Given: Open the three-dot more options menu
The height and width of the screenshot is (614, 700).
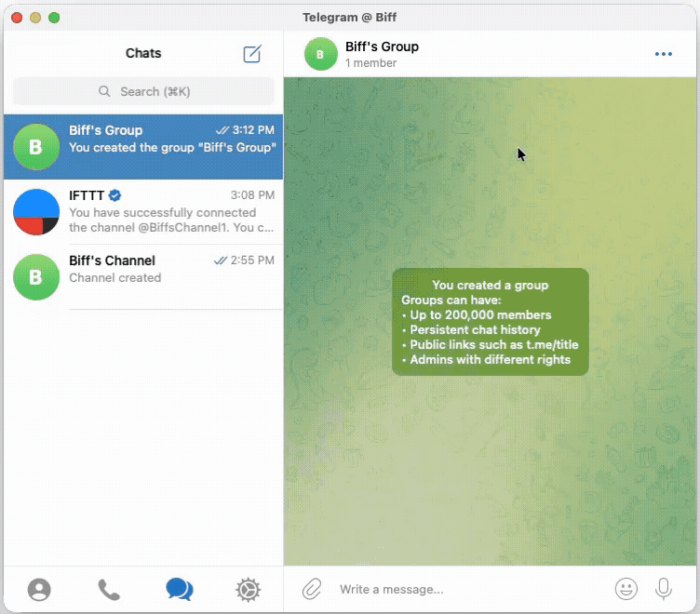Looking at the screenshot, I should click(663, 54).
